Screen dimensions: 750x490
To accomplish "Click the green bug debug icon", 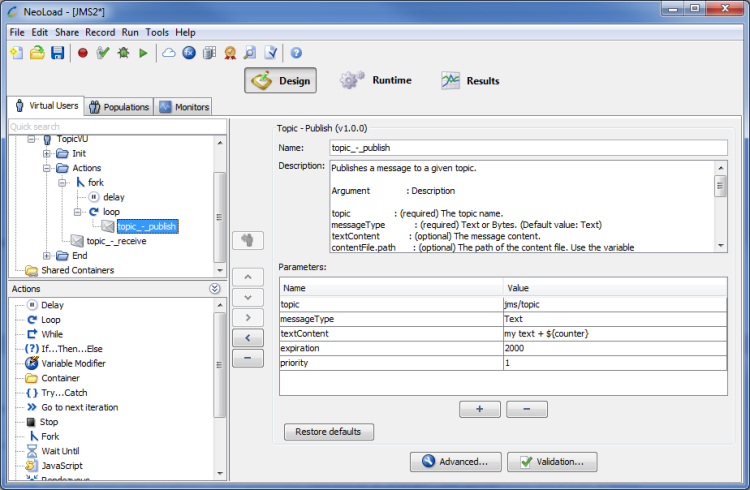I will [x=123, y=53].
